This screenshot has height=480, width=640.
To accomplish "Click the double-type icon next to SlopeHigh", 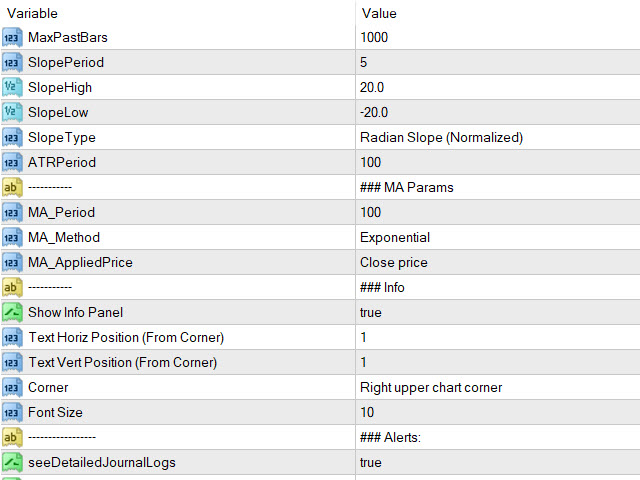I will click(x=12, y=88).
